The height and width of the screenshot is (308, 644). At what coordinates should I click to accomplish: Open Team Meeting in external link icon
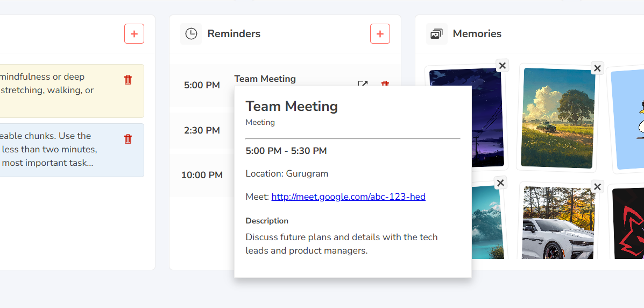(363, 83)
